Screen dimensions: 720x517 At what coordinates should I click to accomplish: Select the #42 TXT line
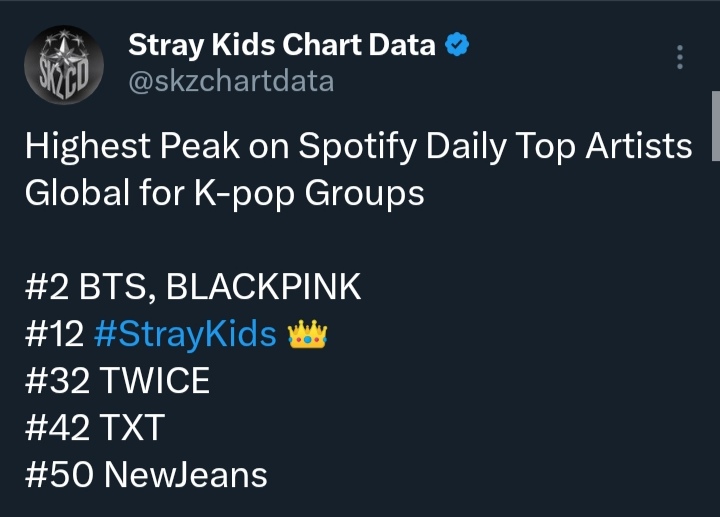95,427
